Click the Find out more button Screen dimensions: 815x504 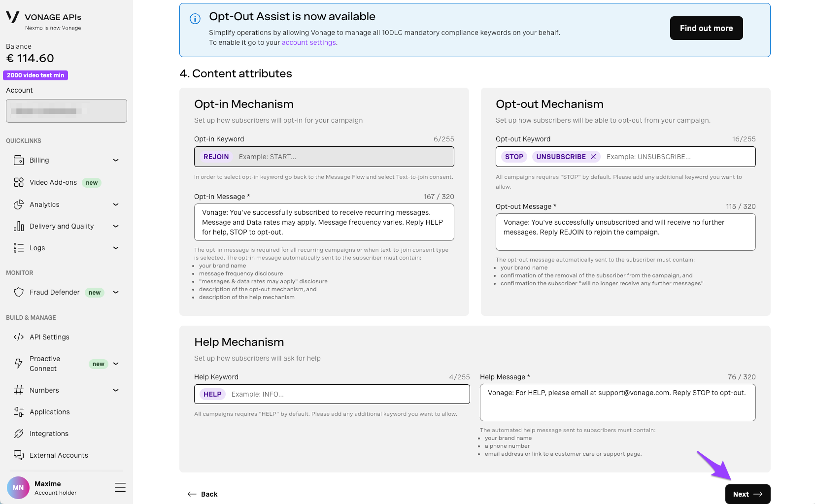[706, 28]
